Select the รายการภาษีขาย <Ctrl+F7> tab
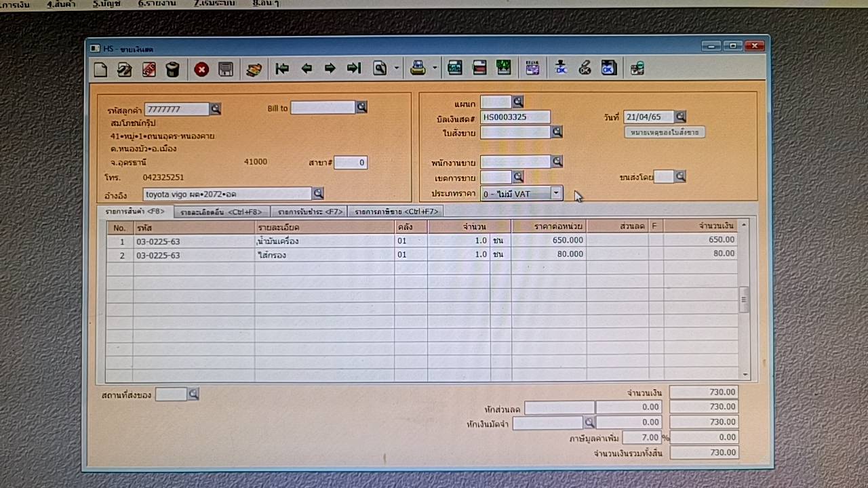Screen dimensions: 868x488 (x=396, y=211)
